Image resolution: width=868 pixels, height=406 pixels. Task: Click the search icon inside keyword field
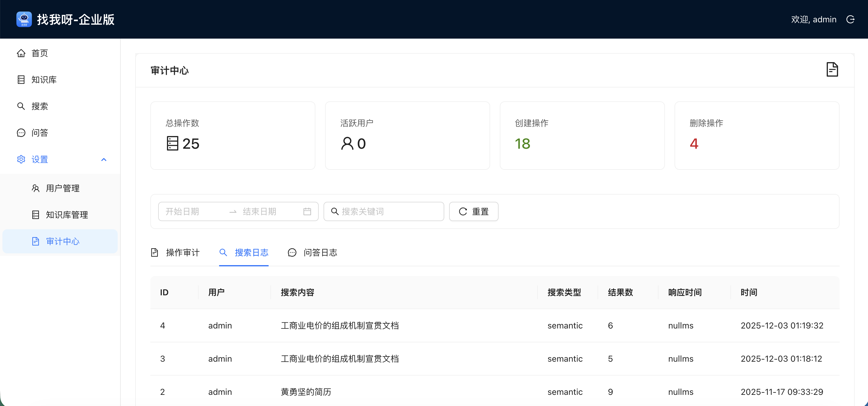point(335,211)
